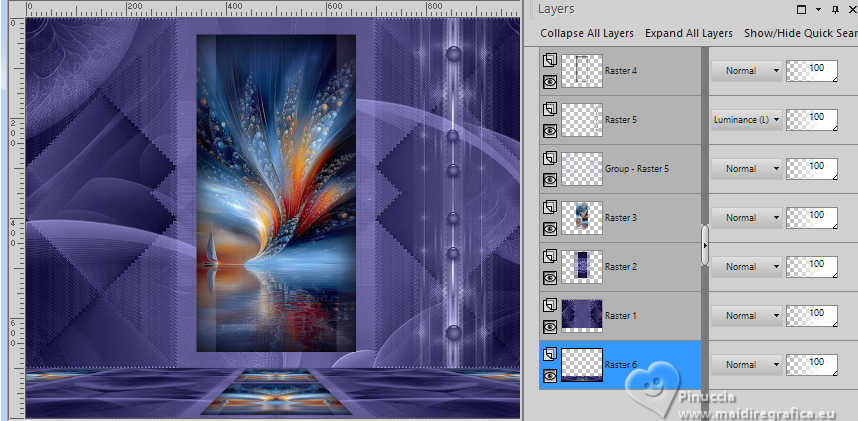Open blend mode dropdown for Raster 3
858x421 pixels.
coord(747,217)
